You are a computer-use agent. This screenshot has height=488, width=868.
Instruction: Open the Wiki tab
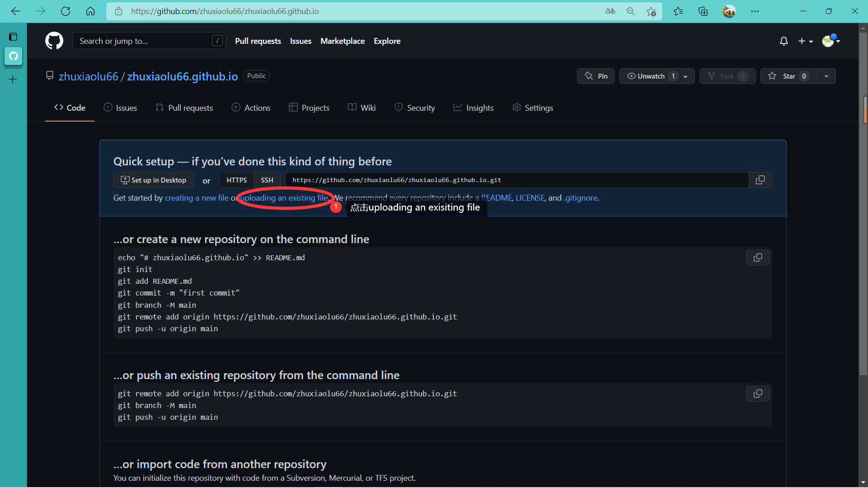point(362,108)
